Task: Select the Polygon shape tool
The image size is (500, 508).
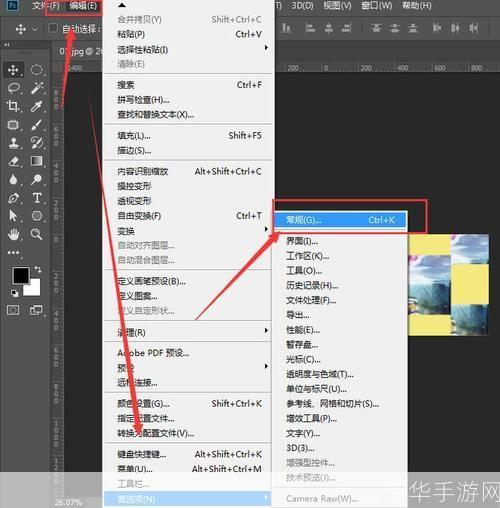Action: [x=36, y=216]
